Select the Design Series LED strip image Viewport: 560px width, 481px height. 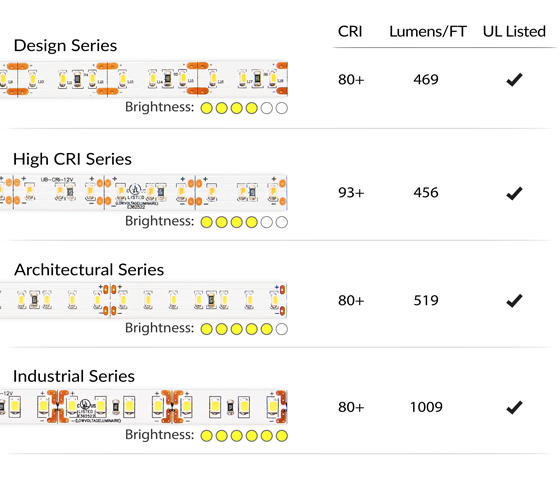pyautogui.click(x=144, y=79)
